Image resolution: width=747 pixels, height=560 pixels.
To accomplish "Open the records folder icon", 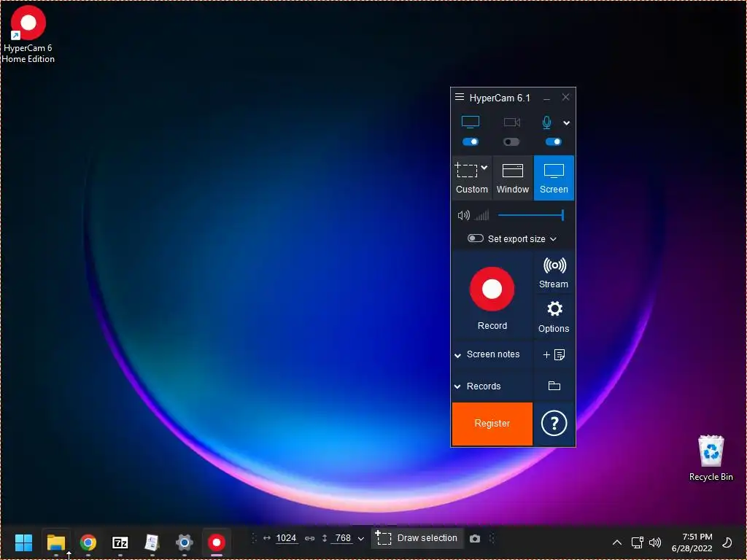I will [x=554, y=386].
